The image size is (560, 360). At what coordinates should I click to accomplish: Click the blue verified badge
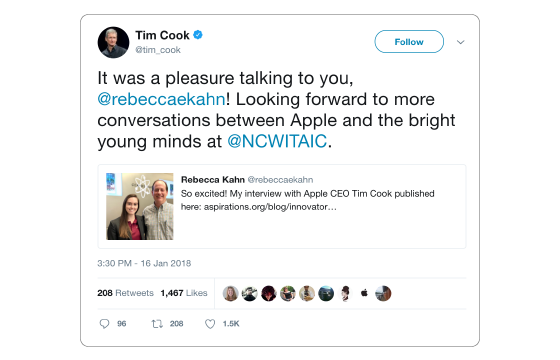coord(198,35)
